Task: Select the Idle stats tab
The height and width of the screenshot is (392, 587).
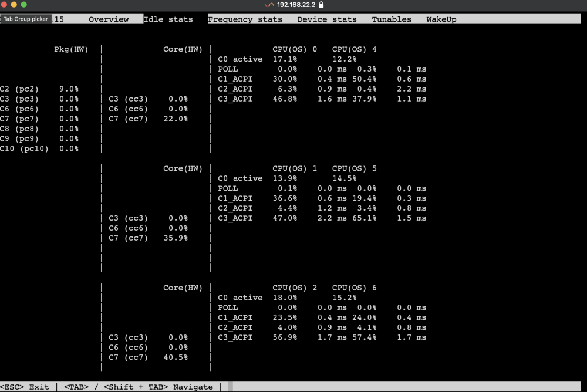Action: click(168, 19)
